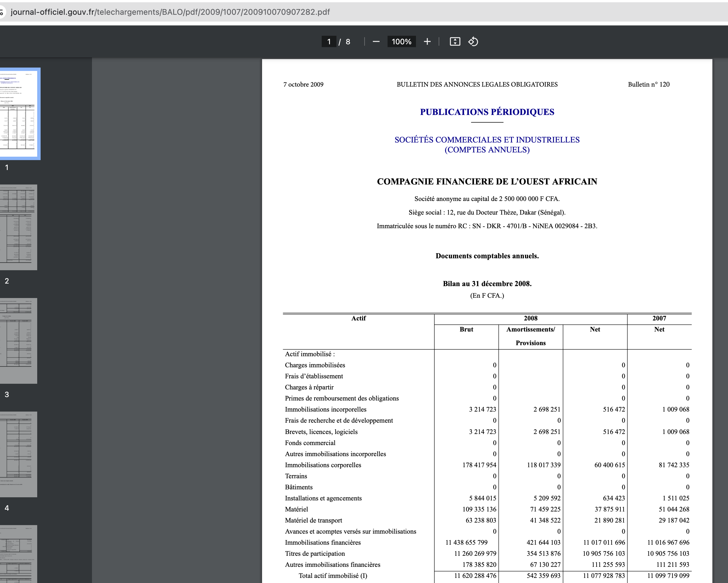
Task: Click the date 7 octobre 2009
Action: (303, 84)
